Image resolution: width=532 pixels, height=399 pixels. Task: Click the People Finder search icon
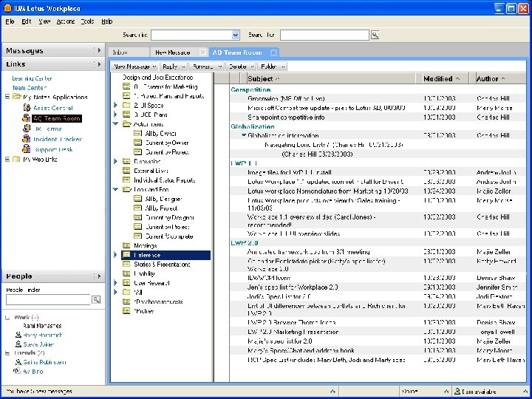(96, 300)
